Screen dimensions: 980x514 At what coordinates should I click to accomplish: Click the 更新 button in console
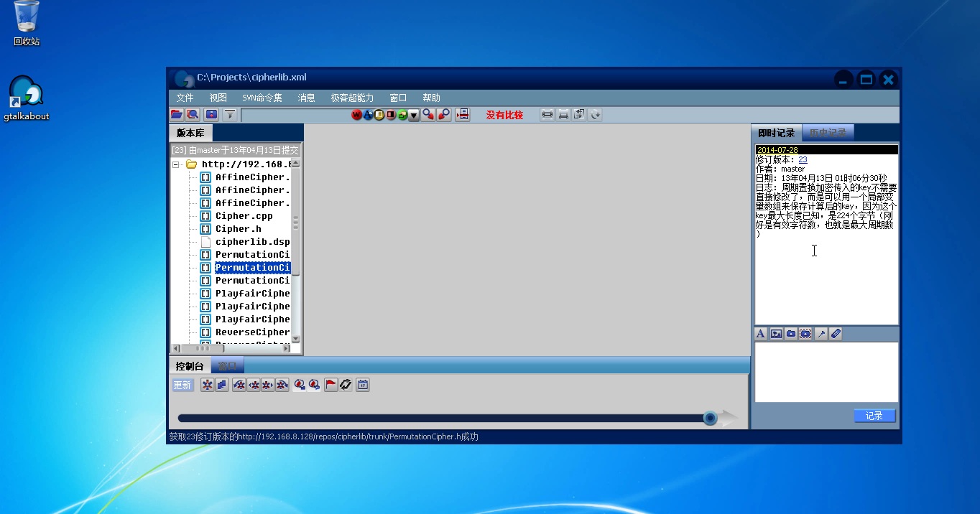click(x=182, y=385)
